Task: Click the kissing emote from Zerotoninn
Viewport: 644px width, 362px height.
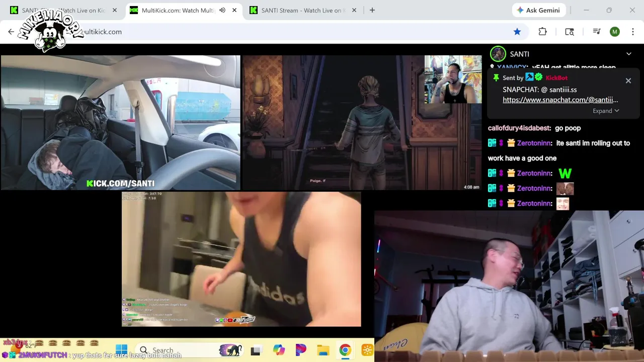Action: point(565,189)
